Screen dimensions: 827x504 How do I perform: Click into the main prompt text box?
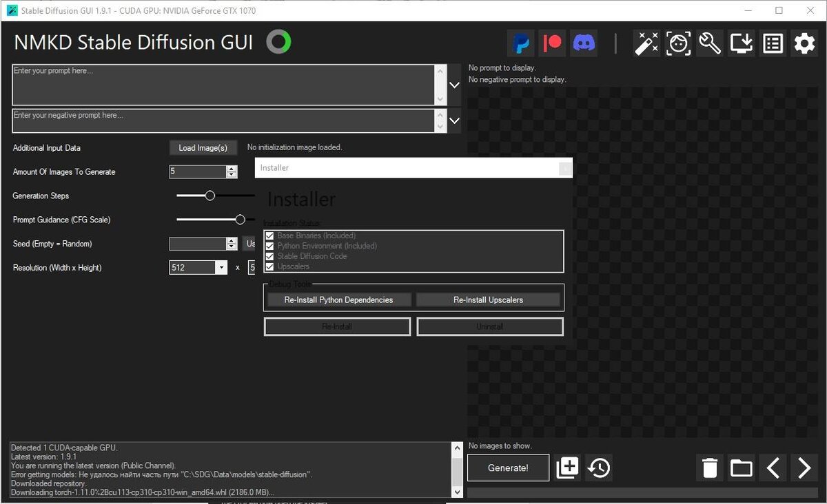click(224, 85)
